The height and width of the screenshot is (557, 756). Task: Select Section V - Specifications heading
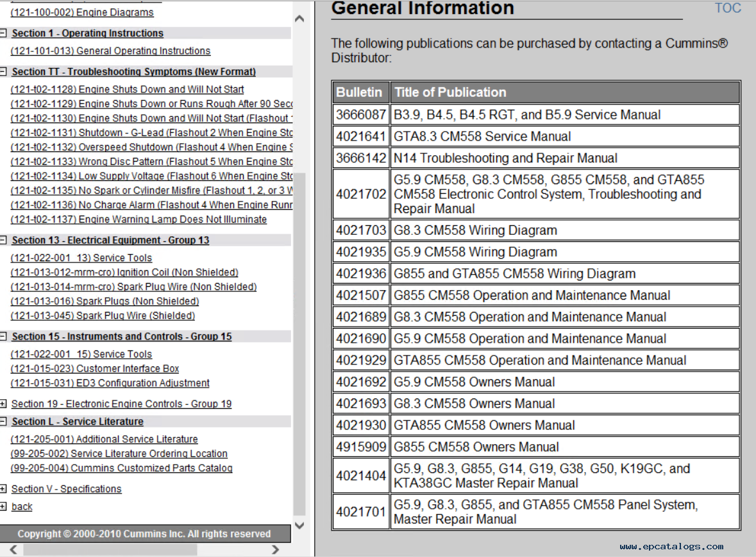click(67, 489)
